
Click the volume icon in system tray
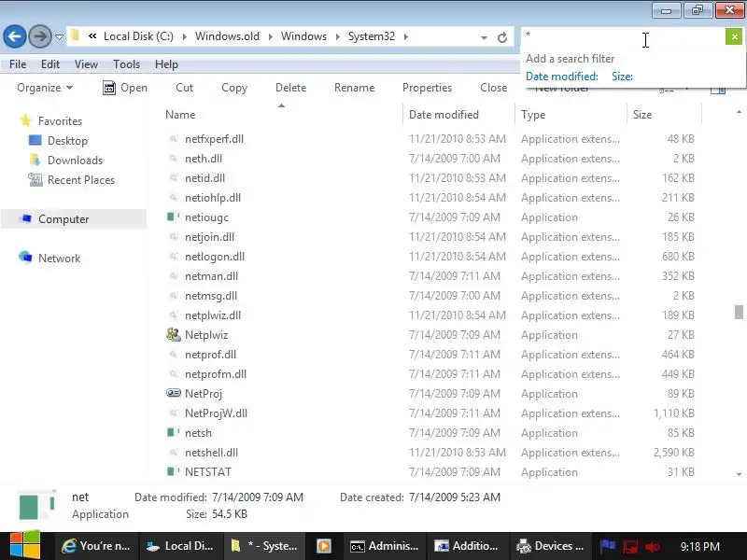(x=652, y=547)
